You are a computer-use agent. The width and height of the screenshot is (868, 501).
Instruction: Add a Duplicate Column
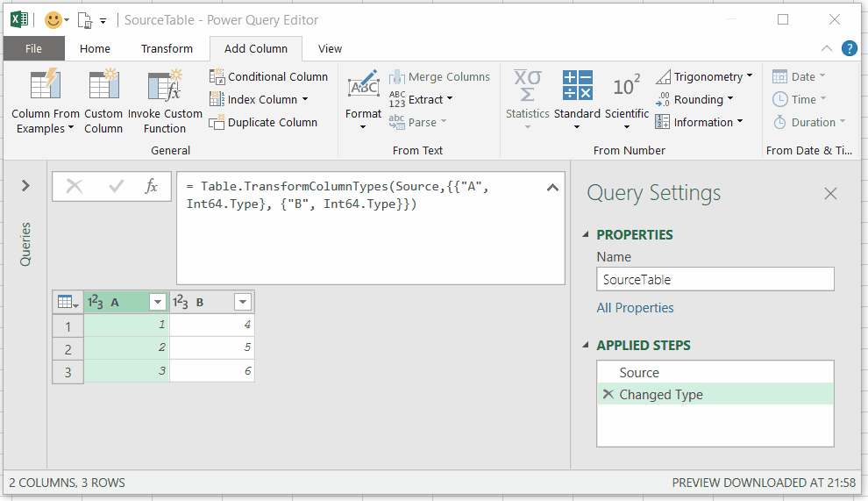[263, 122]
